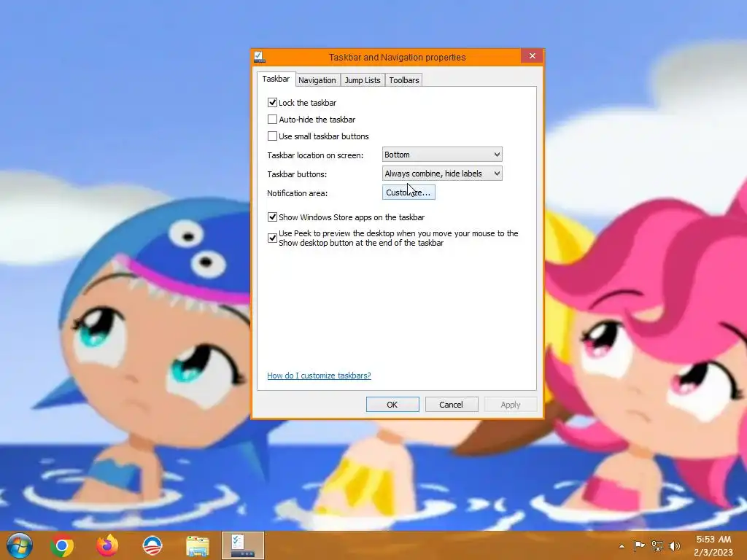Enable Auto-hide the taskbar

(x=272, y=119)
